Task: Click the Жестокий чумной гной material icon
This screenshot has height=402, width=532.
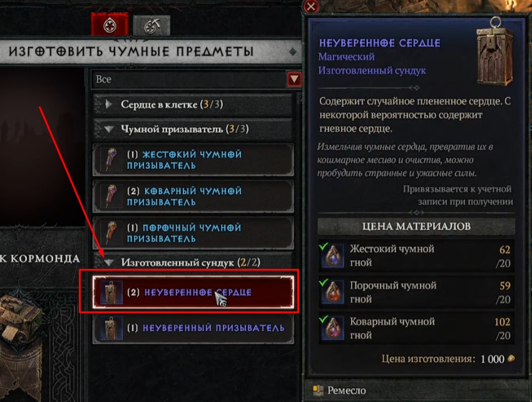Action: click(x=333, y=256)
